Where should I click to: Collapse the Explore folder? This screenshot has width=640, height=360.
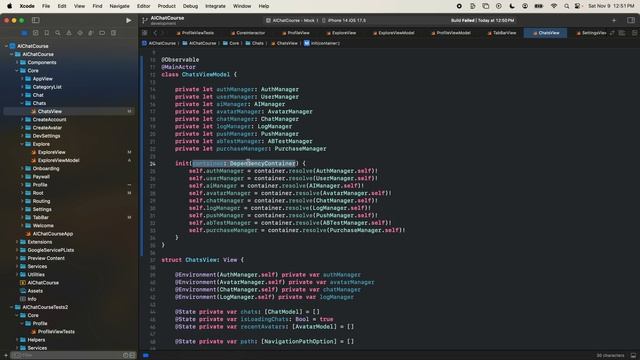tap(22, 144)
